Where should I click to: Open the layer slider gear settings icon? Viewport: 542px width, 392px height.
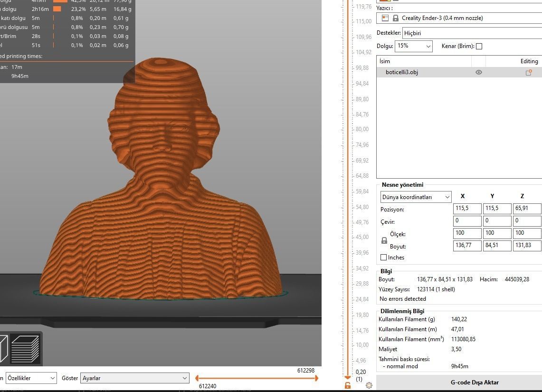click(x=369, y=385)
